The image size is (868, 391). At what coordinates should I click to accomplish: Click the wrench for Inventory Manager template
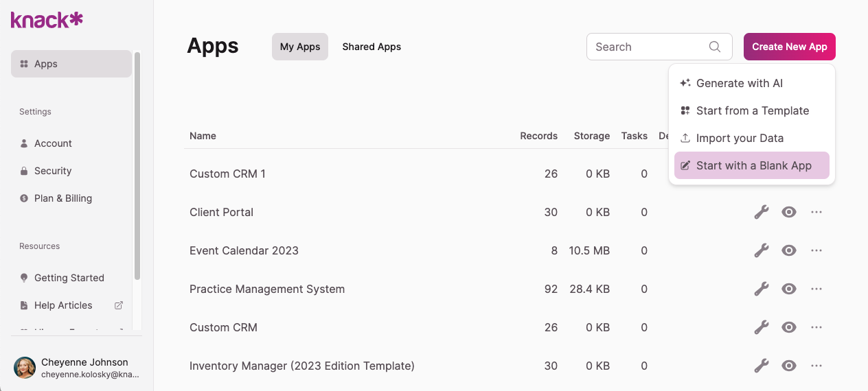761,366
